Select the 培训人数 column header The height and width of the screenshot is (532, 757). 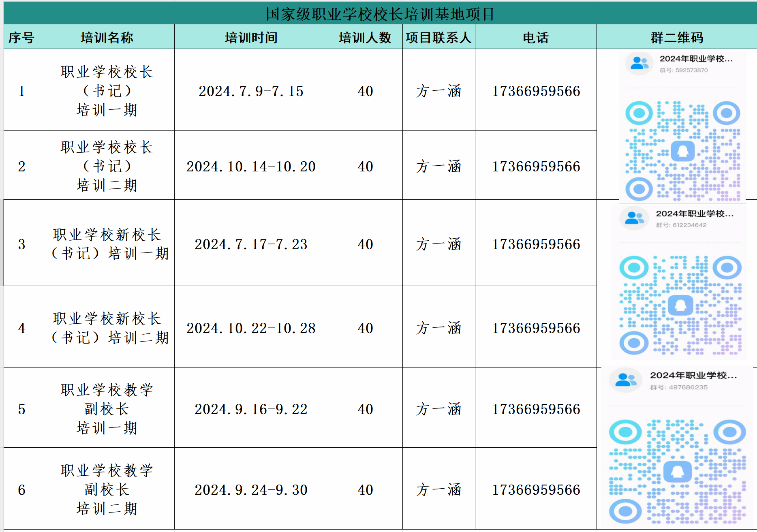[365, 37]
